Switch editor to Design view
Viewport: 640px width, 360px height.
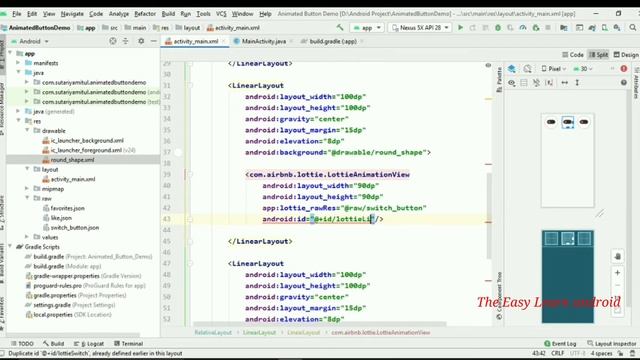tap(626, 55)
